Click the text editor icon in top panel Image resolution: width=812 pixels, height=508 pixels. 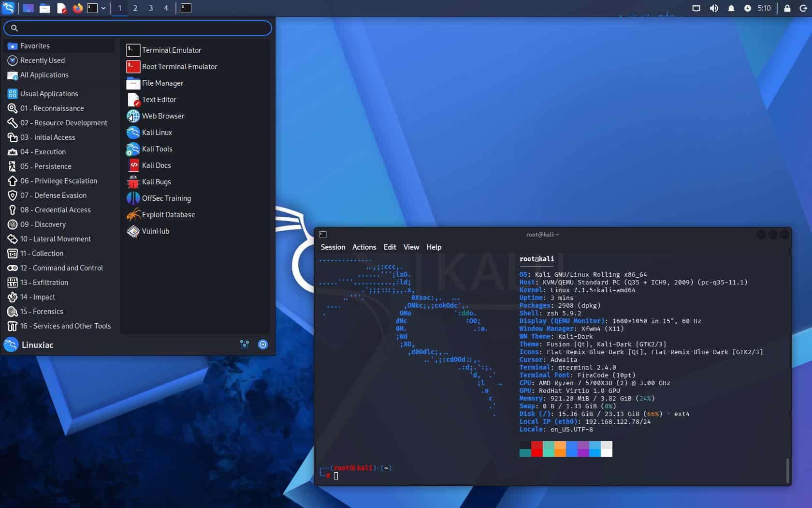[61, 8]
